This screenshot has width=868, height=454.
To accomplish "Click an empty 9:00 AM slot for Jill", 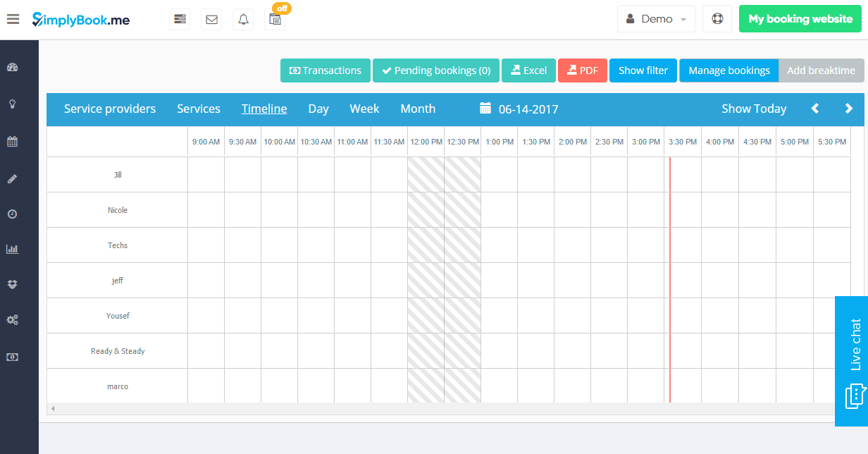I will 206,174.
